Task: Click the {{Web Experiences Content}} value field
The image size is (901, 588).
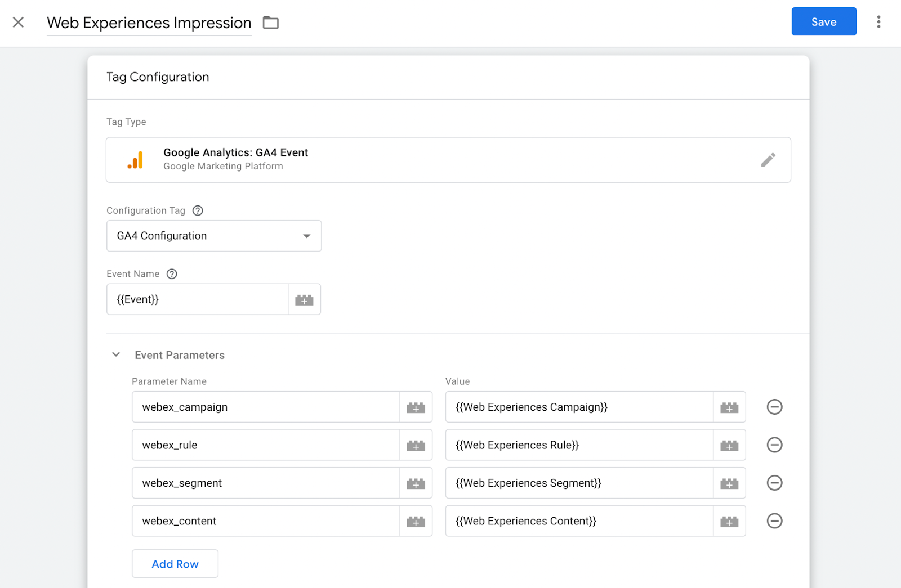Action: 579,521
